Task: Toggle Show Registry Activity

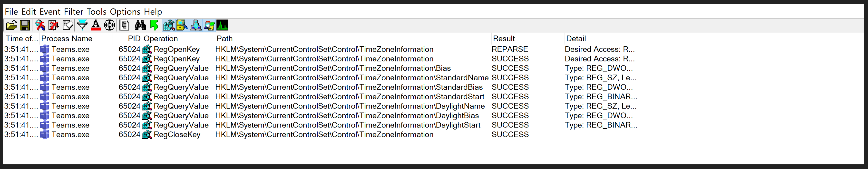Action: coord(168,25)
